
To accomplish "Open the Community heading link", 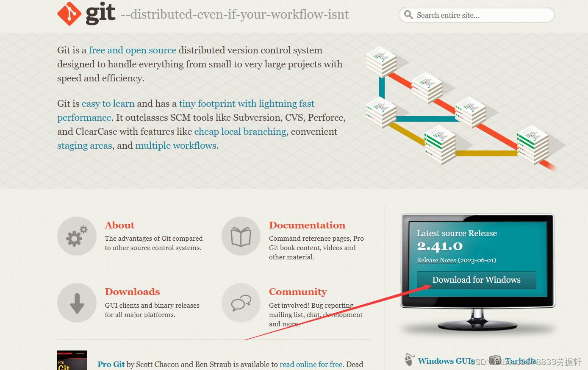I will pos(298,292).
